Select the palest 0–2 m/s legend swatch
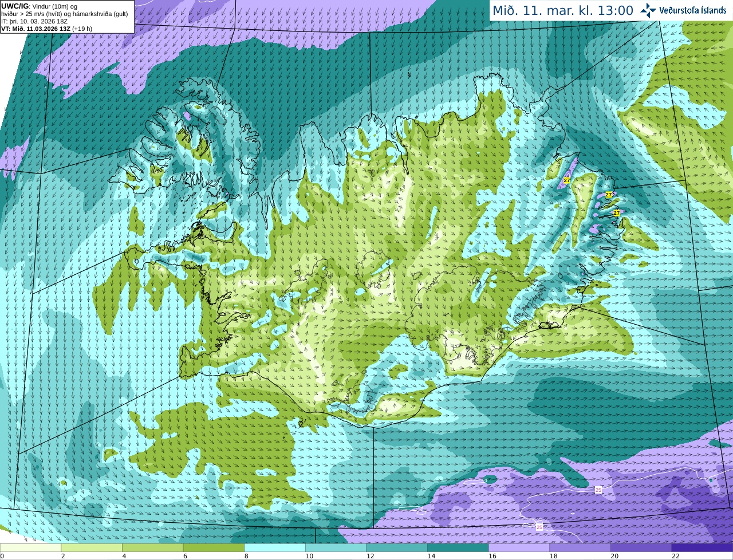The image size is (733, 560). point(30,547)
